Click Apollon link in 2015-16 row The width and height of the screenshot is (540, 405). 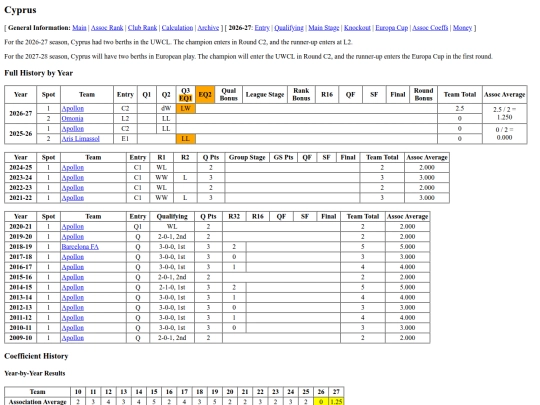tap(73, 277)
